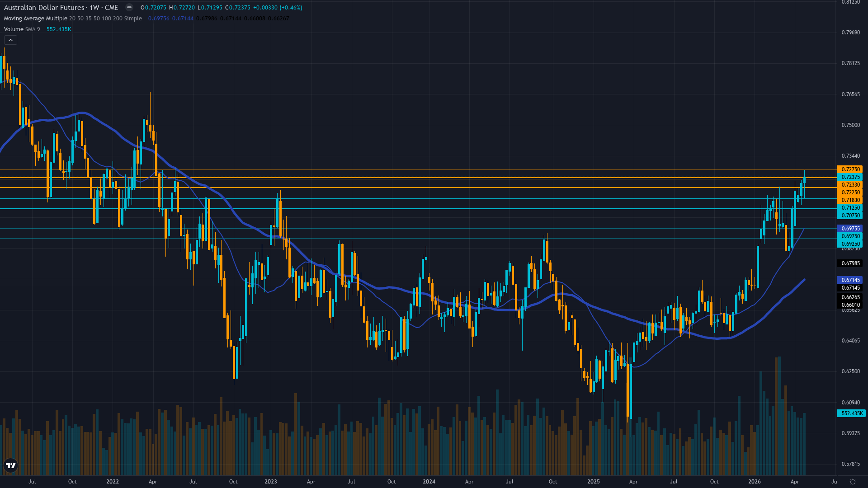
Task: Select the black 0.67985 price label
Action: [850, 263]
